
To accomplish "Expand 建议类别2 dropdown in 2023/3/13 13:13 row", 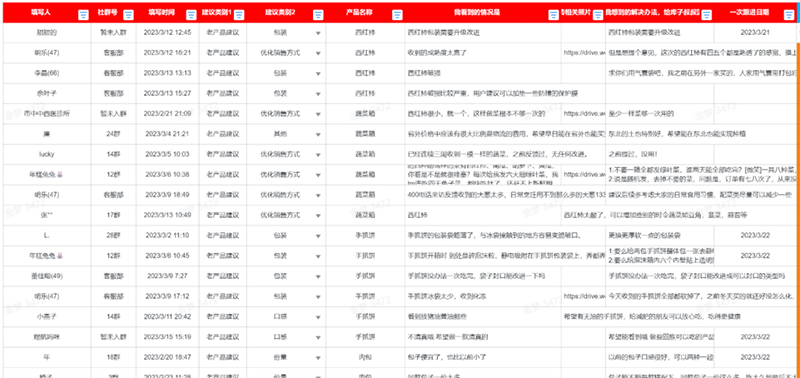I will click(x=318, y=73).
